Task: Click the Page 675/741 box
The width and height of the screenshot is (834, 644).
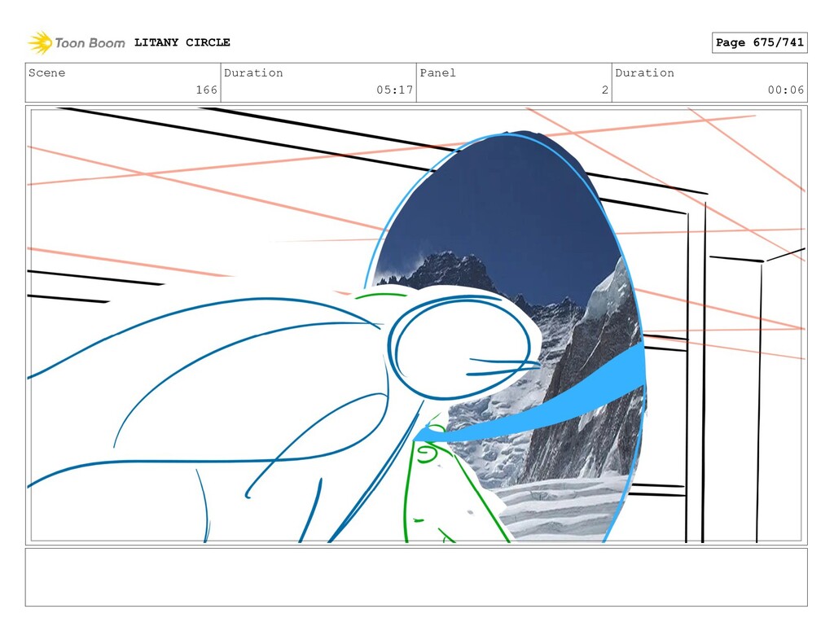Action: (760, 42)
